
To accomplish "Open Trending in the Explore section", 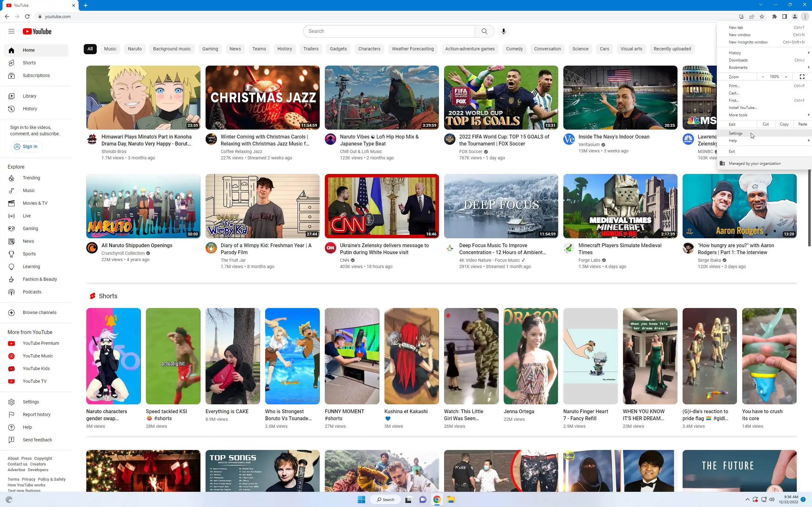I will pyautogui.click(x=31, y=178).
